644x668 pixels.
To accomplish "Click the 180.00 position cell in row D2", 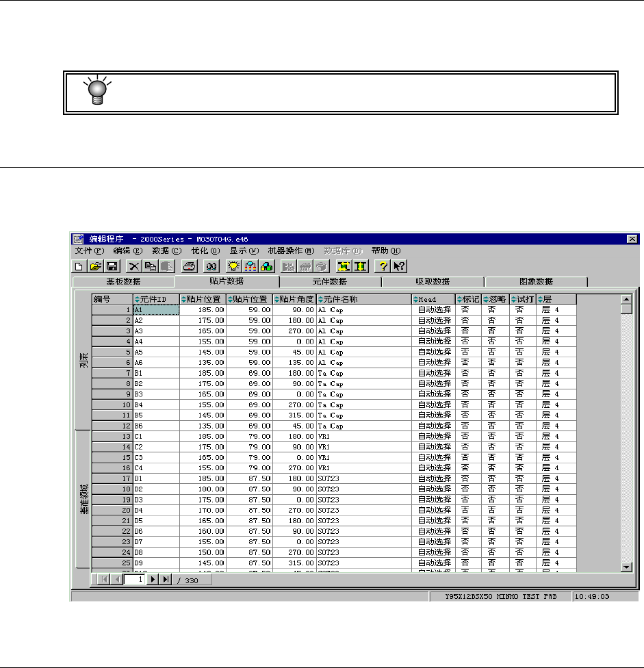I will 203,489.
